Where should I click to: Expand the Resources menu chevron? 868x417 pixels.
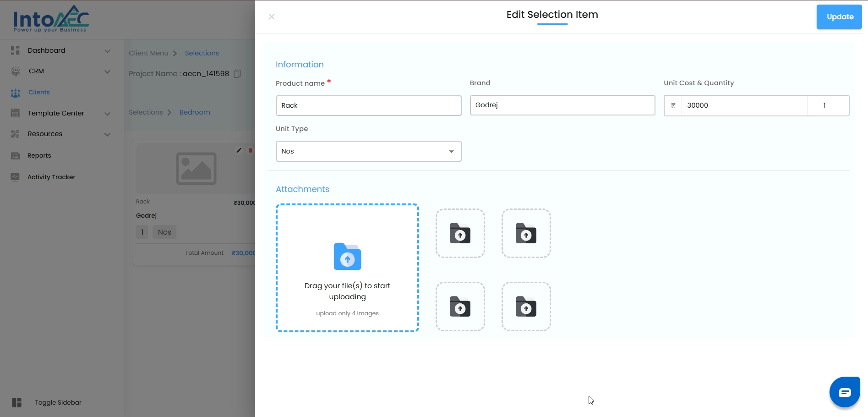click(107, 134)
